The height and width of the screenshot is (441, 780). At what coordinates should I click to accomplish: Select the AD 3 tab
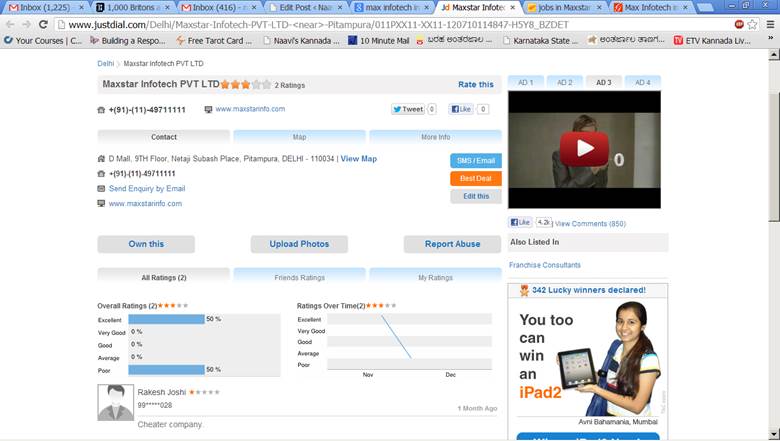(603, 83)
